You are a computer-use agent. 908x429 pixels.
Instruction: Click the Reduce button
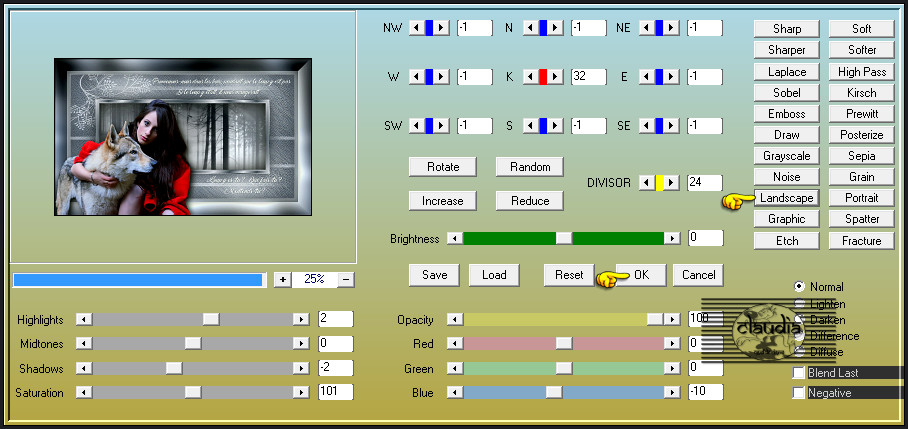click(530, 201)
